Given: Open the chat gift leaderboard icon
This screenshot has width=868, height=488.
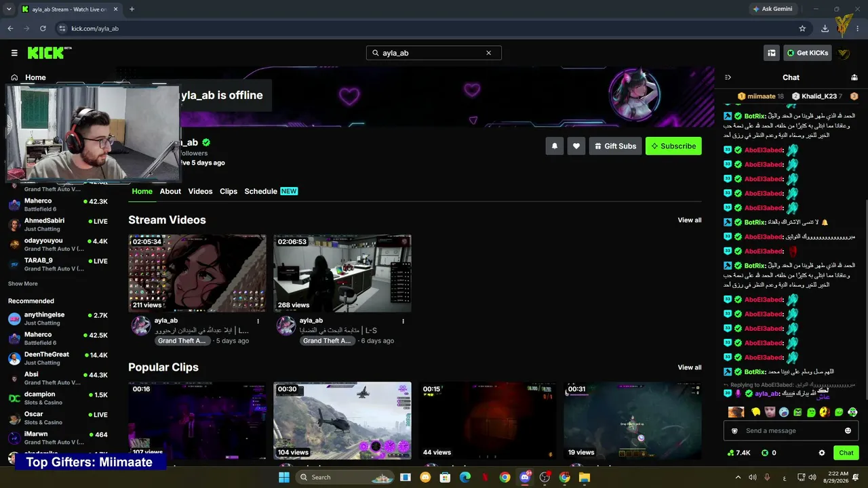Looking at the screenshot, I should pyautogui.click(x=854, y=77).
